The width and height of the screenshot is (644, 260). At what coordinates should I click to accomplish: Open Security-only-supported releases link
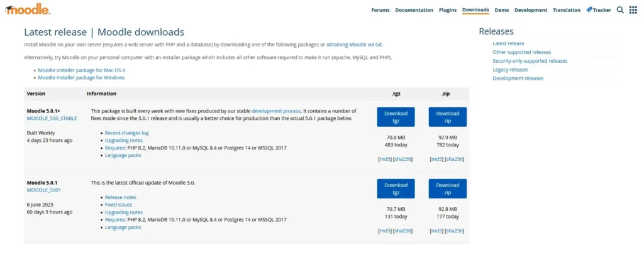pyautogui.click(x=530, y=61)
